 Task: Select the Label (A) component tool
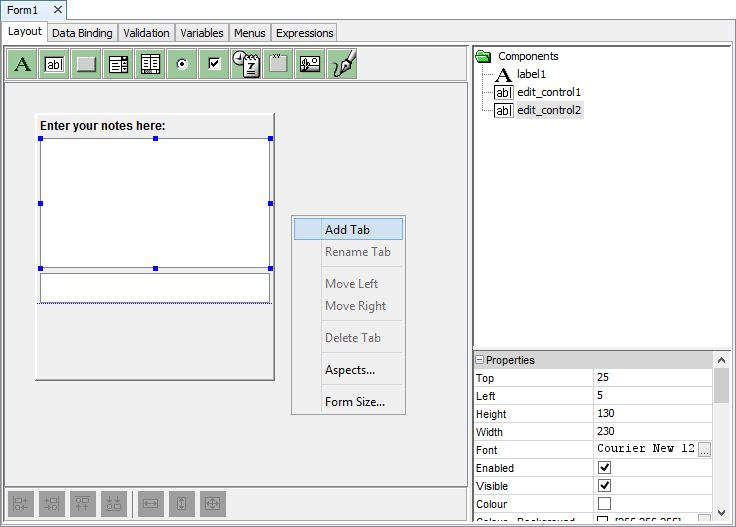tap(23, 64)
